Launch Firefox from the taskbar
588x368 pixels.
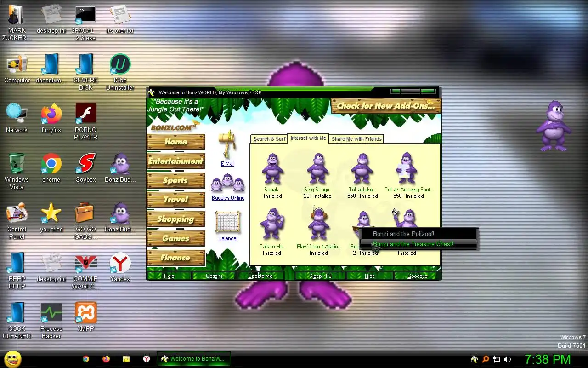pyautogui.click(x=106, y=359)
